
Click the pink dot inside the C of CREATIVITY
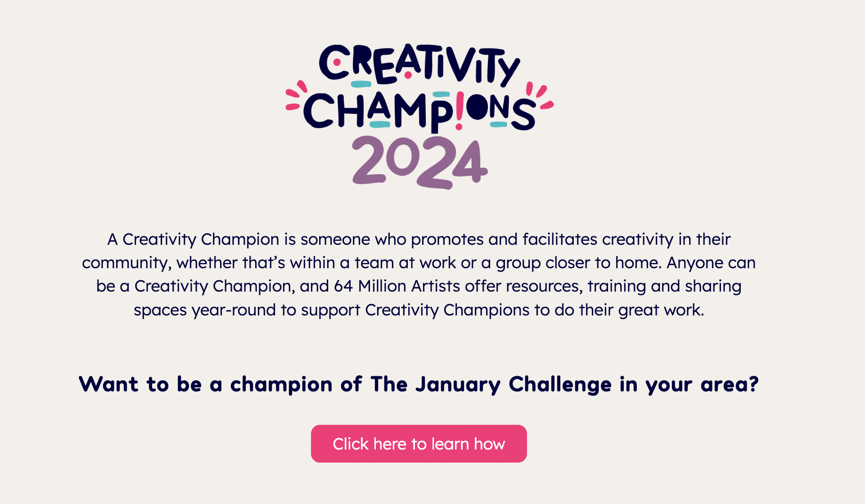click(x=337, y=62)
